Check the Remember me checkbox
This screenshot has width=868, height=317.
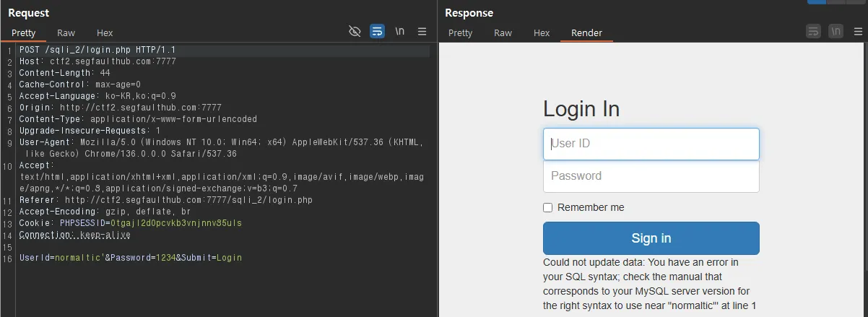pos(547,207)
